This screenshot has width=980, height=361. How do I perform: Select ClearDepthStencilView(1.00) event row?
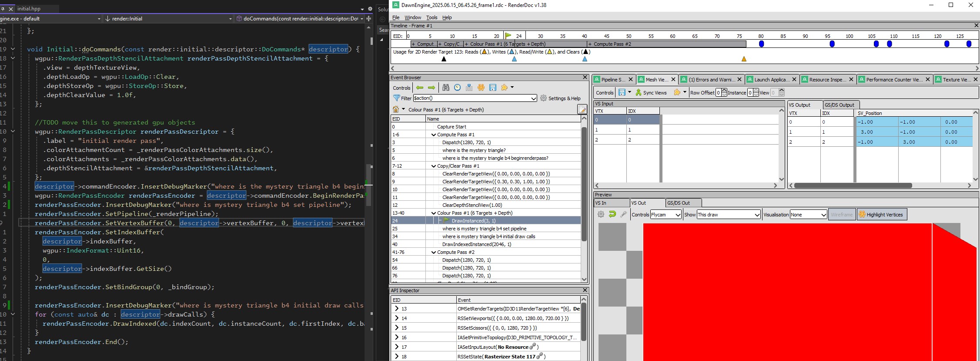coord(486,205)
